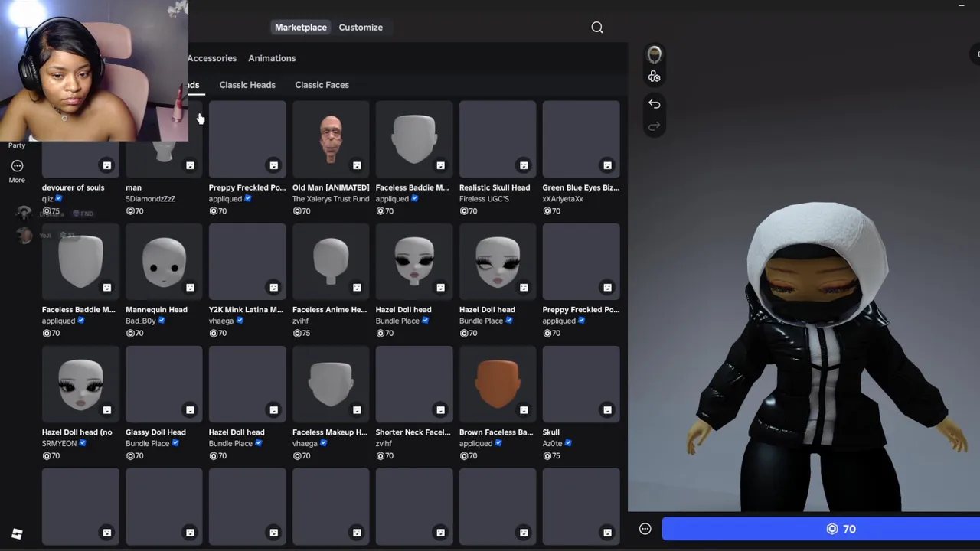Select the devourer of souls item title

pos(73,187)
